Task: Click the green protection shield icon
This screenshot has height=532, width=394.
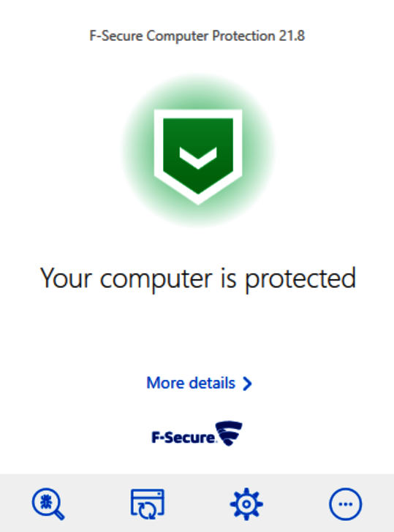Action: coord(198,156)
